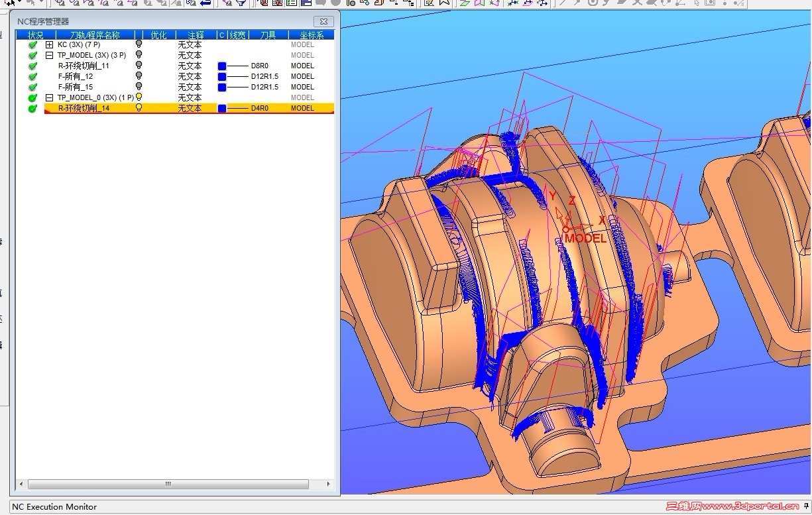Click the blue swap arrows toolbar icon
The height and width of the screenshot is (515, 812).
(205, 3)
